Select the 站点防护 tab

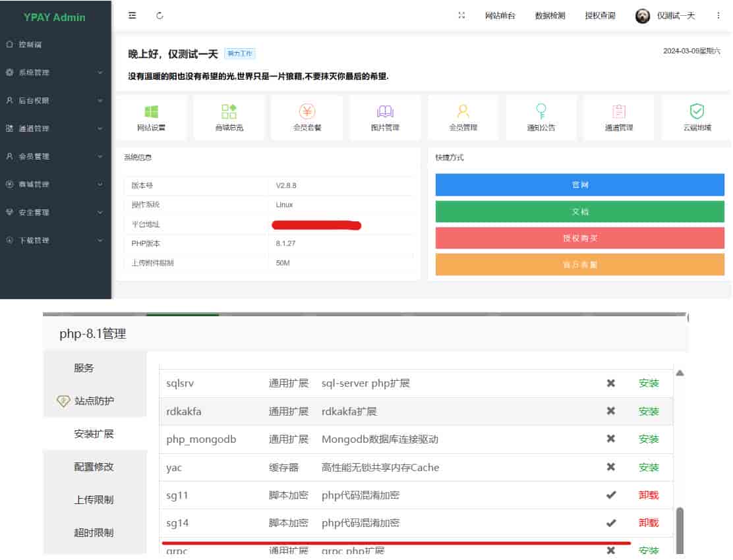click(94, 401)
